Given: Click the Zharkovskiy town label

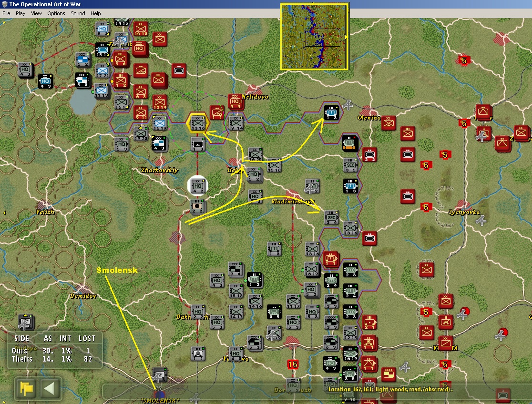Looking at the screenshot, I should [159, 170].
